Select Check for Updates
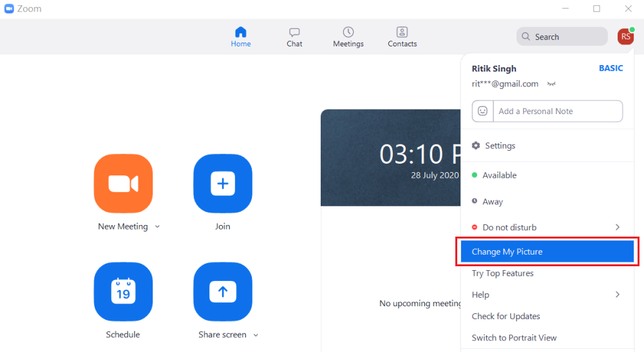 pyautogui.click(x=547, y=317)
